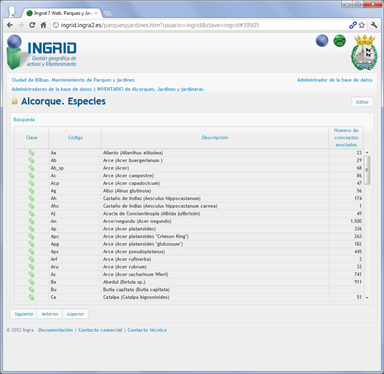
Task: Click the tag icon for code Ahc
Action: coord(31,206)
